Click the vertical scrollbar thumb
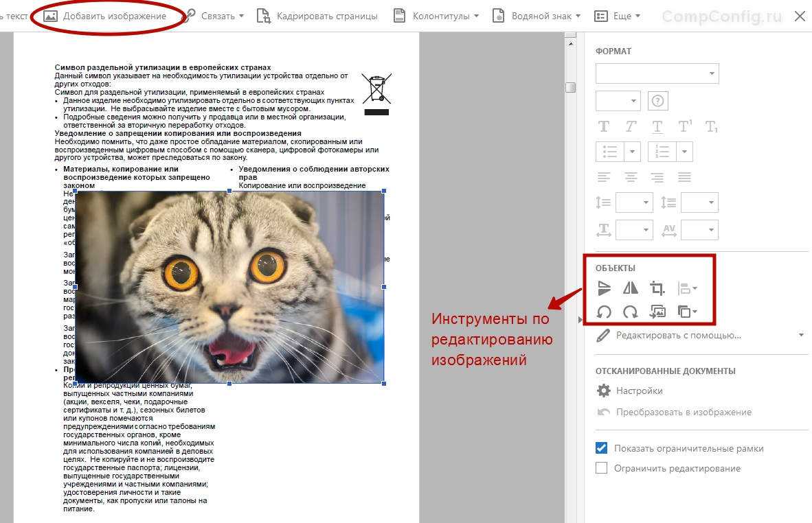Image resolution: width=812 pixels, height=523 pixels. [571, 87]
